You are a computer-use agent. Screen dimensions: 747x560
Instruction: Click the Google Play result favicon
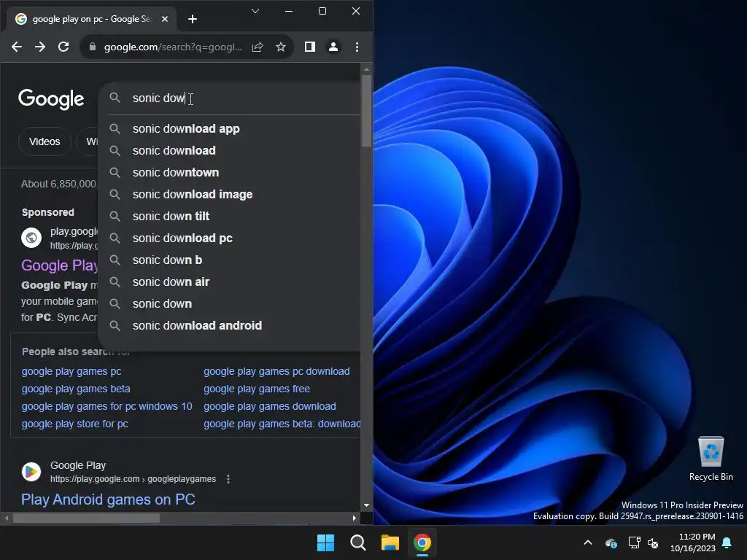pyautogui.click(x=31, y=472)
